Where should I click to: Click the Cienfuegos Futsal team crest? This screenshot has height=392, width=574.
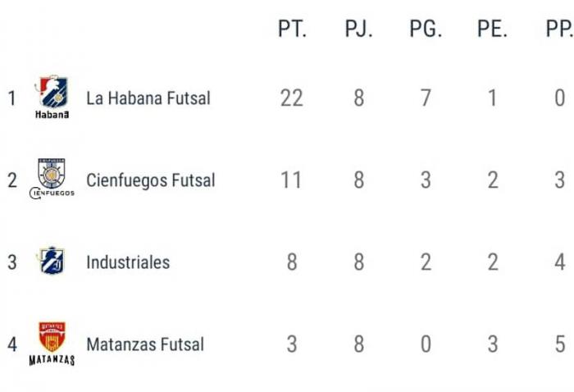tap(52, 179)
